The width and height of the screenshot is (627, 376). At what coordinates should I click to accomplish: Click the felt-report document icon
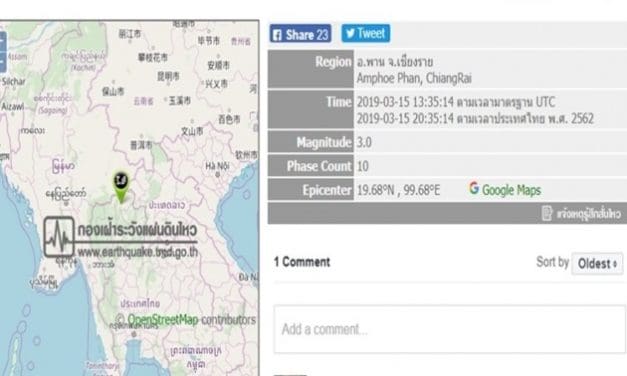tap(547, 213)
